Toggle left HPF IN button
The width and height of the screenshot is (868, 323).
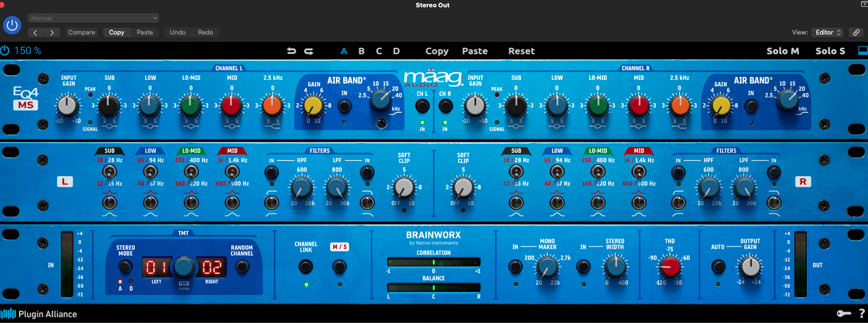pos(272,172)
